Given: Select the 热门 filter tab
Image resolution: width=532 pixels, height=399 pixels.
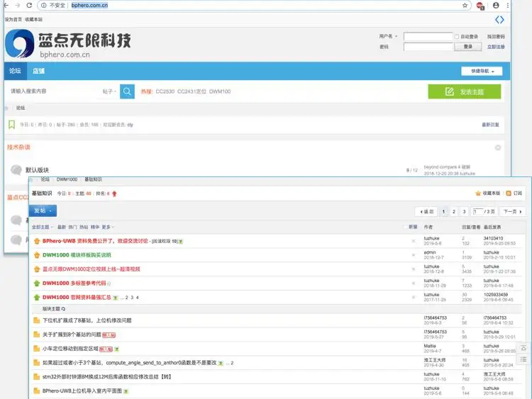Looking at the screenshot, I should (72, 227).
